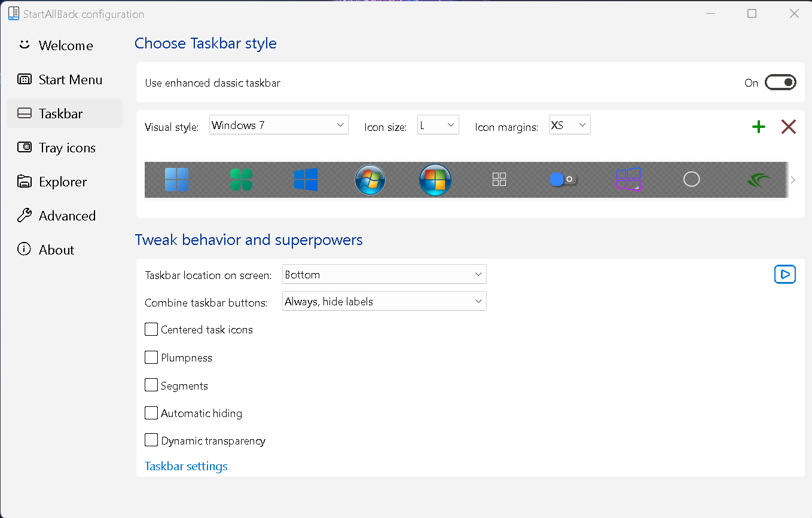Remove start button image with red X
Screen dimensions: 812x518
[x=789, y=126]
